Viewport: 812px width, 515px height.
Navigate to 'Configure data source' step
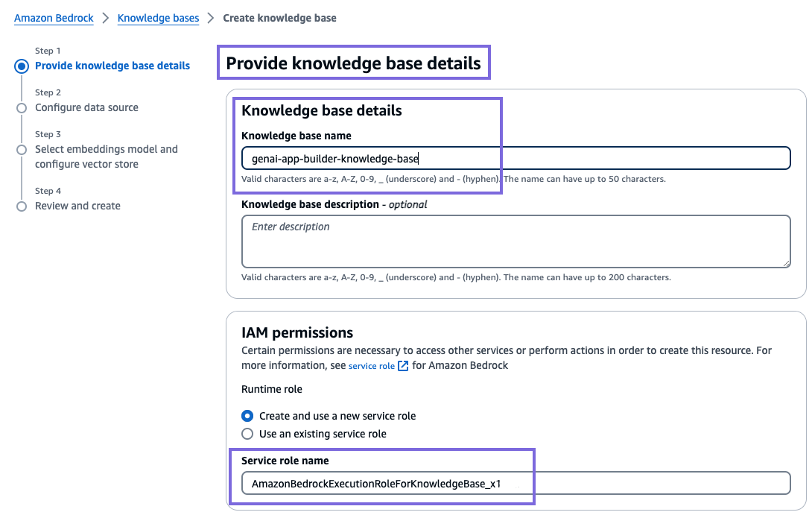tap(86, 107)
